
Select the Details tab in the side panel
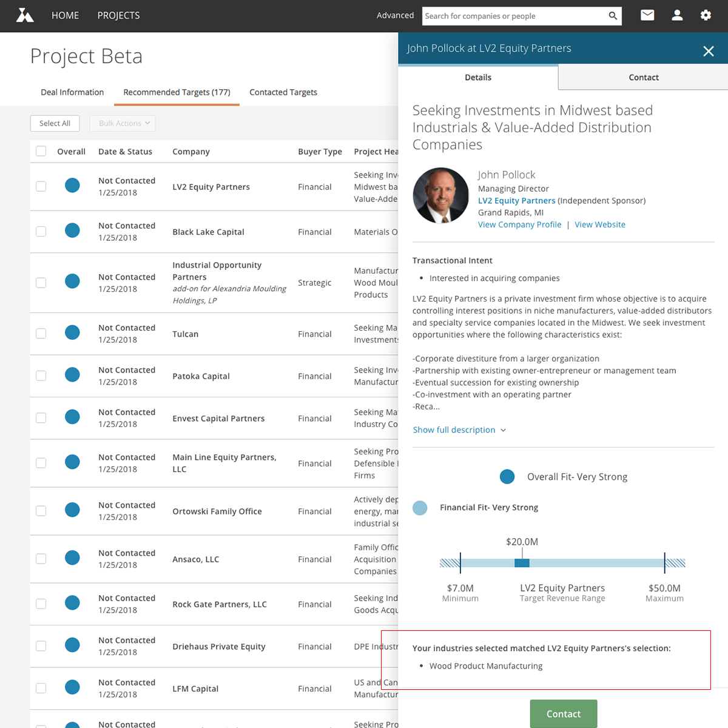point(478,77)
